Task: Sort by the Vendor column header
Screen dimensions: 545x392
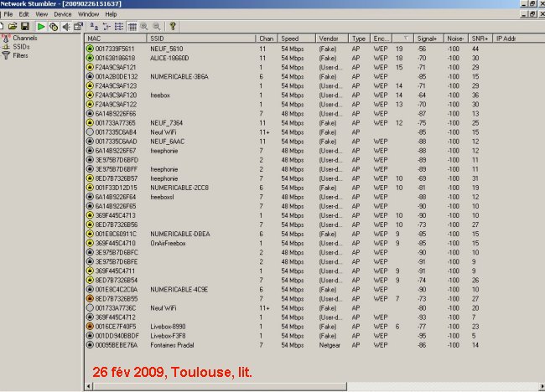Action: [x=331, y=39]
